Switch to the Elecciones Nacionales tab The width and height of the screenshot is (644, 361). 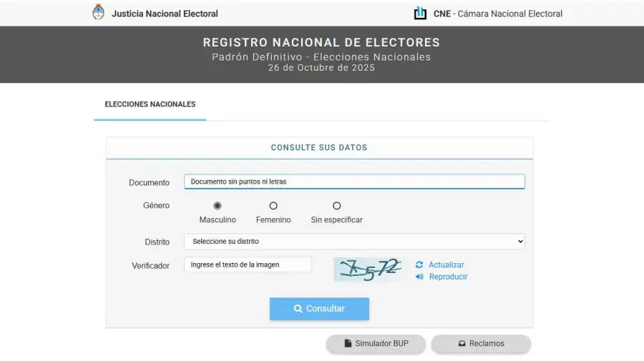(150, 104)
